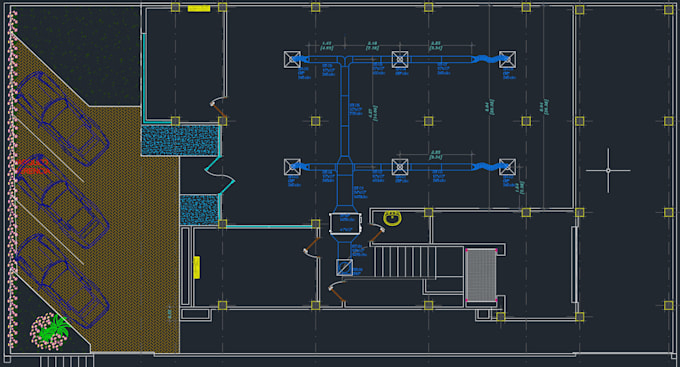Screen dimensions: 680x367
Task: Select the lower cyan hatched planter
Action: tap(199, 210)
